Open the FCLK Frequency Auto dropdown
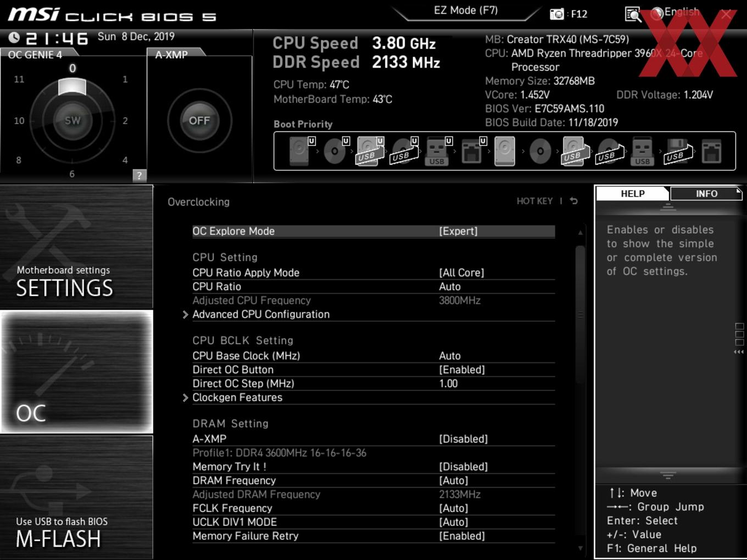This screenshot has height=560, width=747. click(454, 508)
